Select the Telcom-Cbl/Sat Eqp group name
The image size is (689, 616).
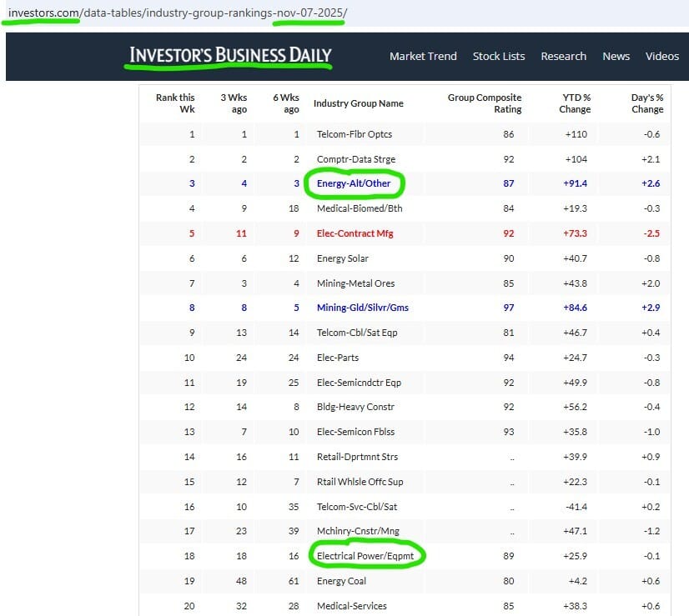coord(357,333)
